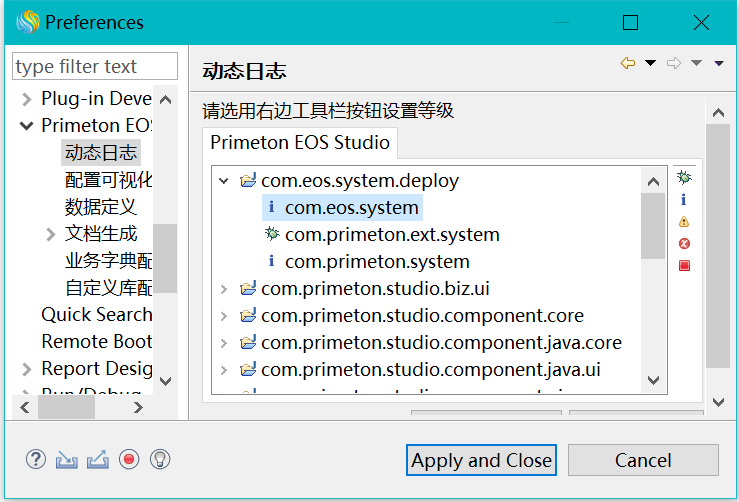This screenshot has height=502, width=739.
Task: Click the Cancel button
Action: (643, 461)
